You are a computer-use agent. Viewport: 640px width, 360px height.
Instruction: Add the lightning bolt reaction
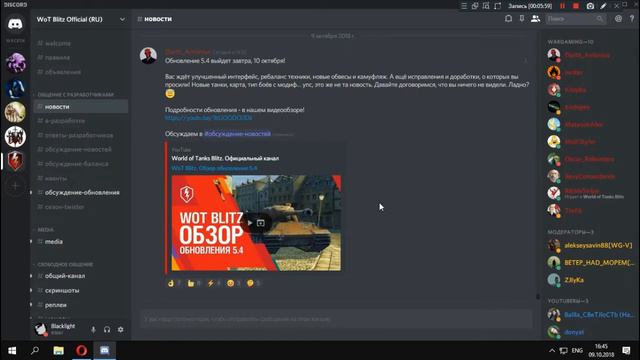tap(213, 283)
